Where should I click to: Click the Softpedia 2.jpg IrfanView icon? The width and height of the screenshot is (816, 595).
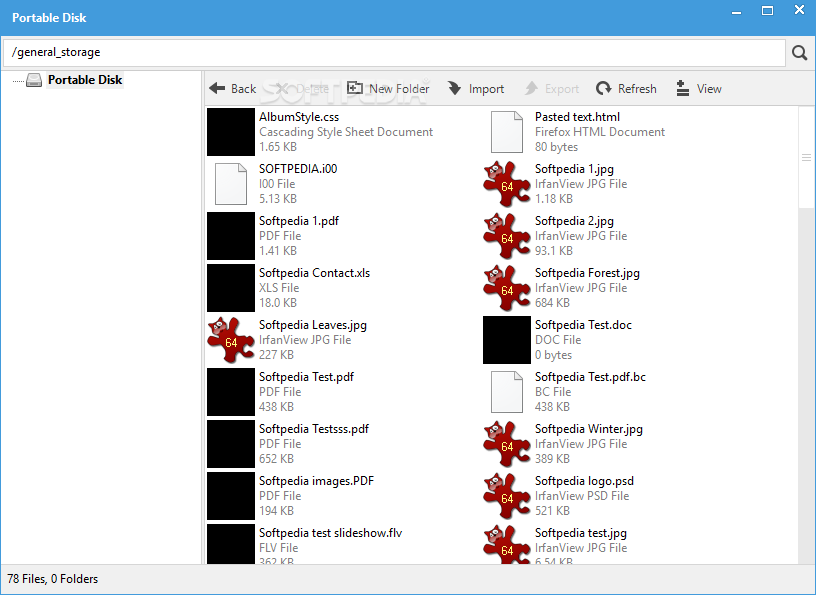click(506, 236)
